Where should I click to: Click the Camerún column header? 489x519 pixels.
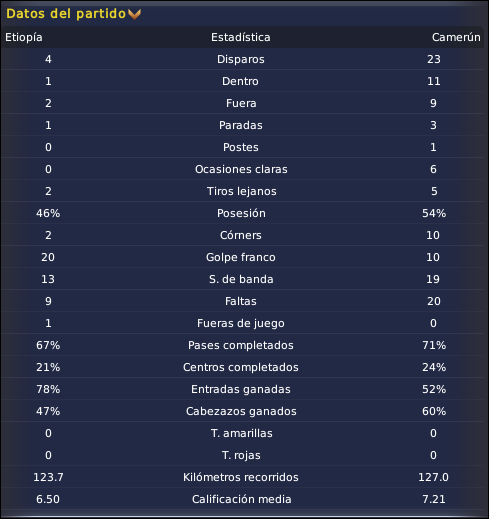click(x=456, y=37)
